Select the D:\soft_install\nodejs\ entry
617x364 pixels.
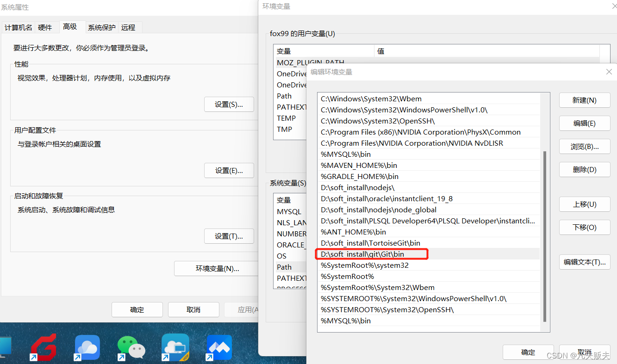(x=429, y=187)
